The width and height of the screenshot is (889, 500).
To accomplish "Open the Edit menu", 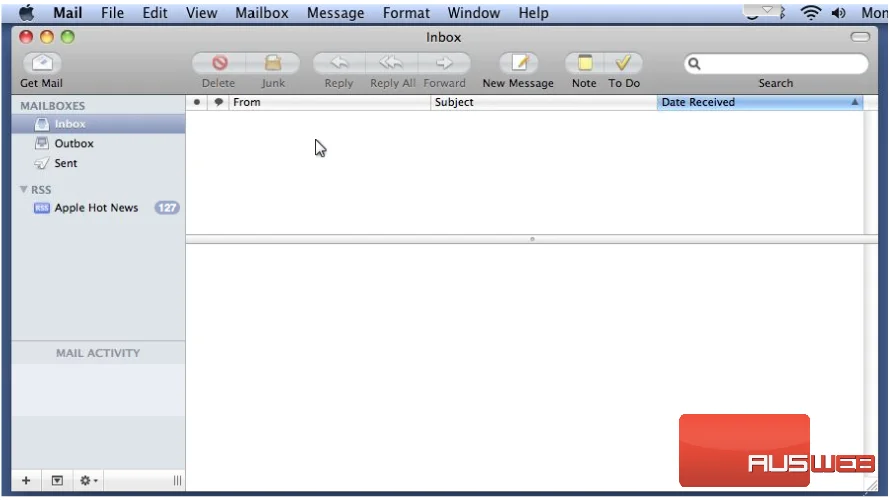I will point(154,12).
